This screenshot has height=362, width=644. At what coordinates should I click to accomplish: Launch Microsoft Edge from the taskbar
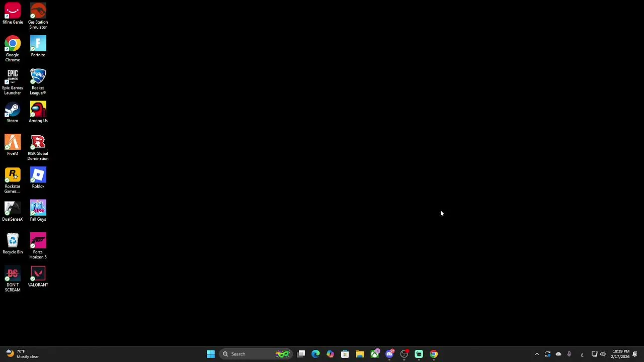(x=315, y=354)
